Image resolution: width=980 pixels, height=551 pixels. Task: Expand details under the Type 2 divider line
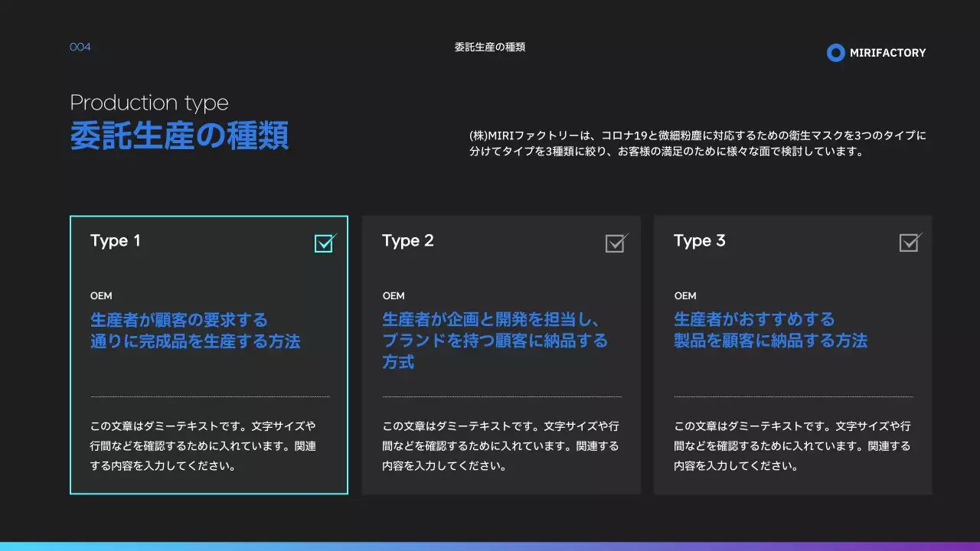501,396
